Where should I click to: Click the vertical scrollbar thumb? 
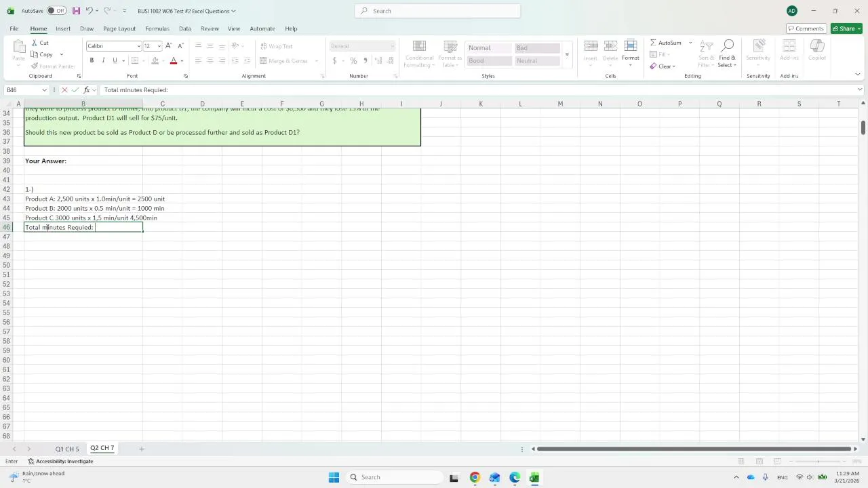point(863,127)
